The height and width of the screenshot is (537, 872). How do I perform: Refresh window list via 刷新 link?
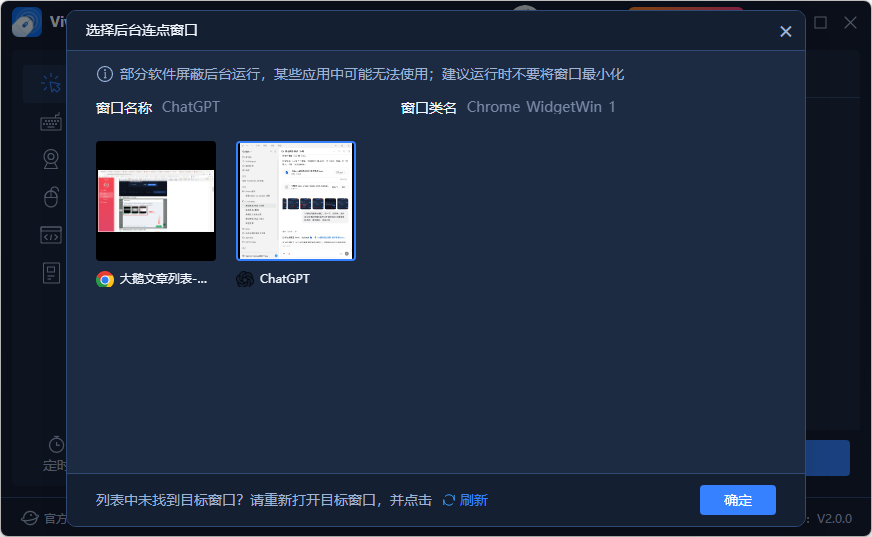tap(473, 500)
